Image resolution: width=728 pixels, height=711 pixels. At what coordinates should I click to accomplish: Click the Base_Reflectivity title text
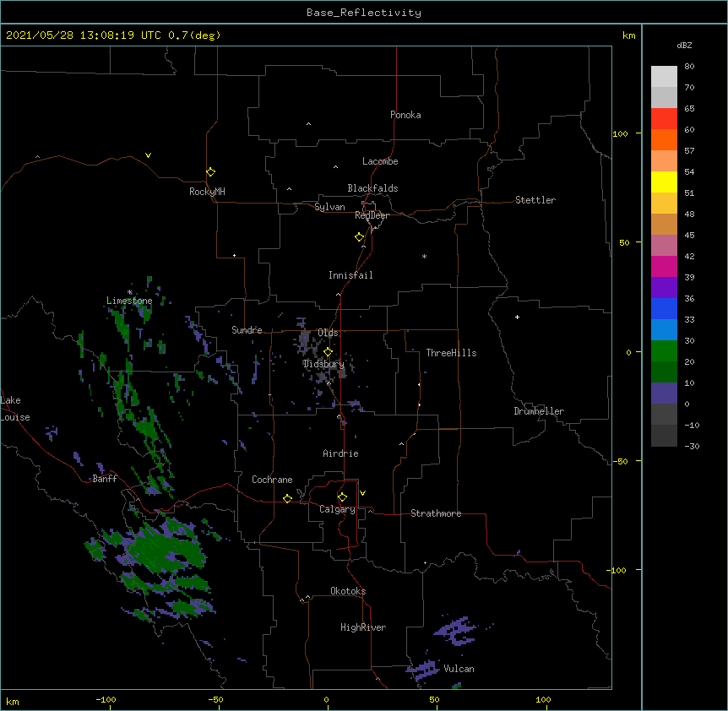364,13
